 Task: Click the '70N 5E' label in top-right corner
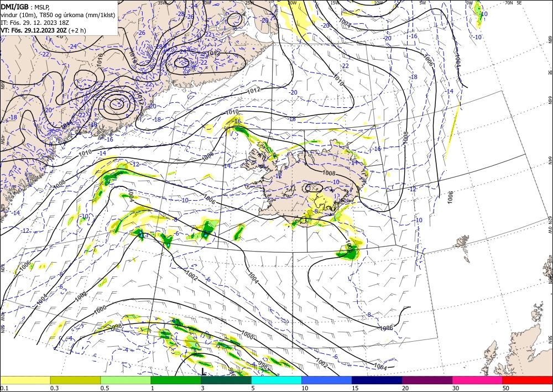point(513,3)
